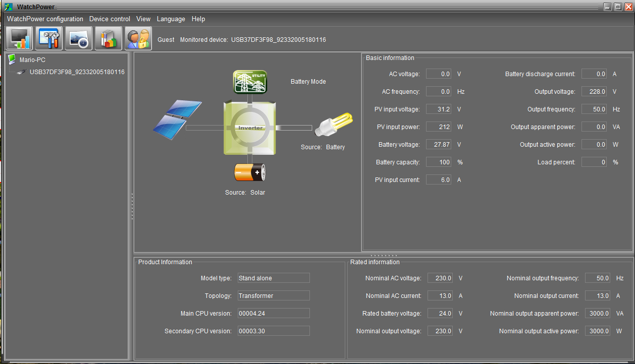The image size is (635, 364).
Task: Click the user login lock icon
Action: point(138,38)
